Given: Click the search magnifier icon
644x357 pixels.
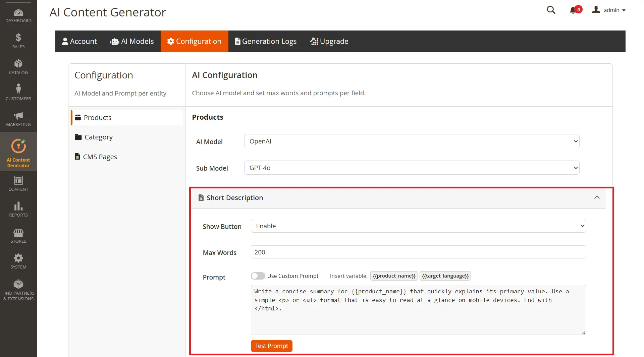Looking at the screenshot, I should (551, 10).
